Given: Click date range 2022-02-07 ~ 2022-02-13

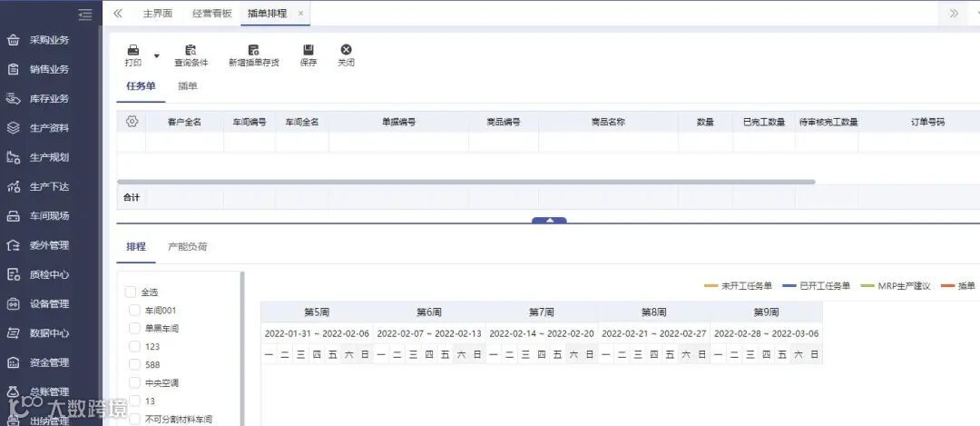Looking at the screenshot, I should 429,333.
